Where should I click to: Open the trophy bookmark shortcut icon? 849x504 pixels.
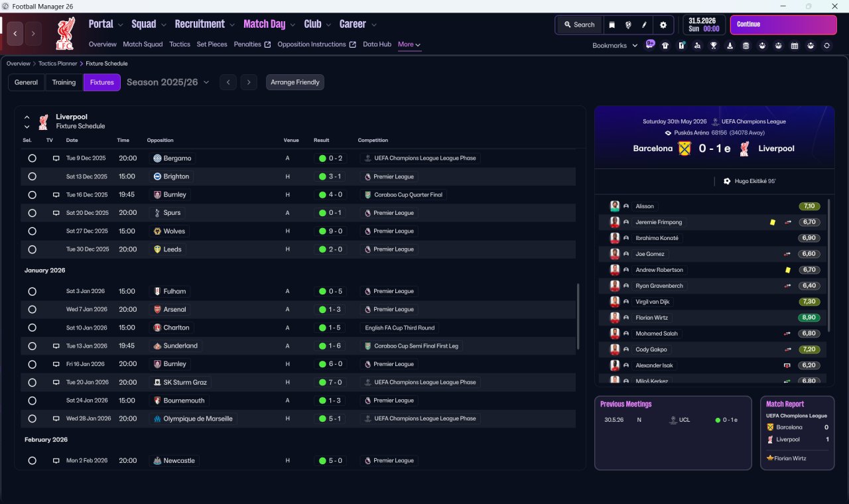714,46
